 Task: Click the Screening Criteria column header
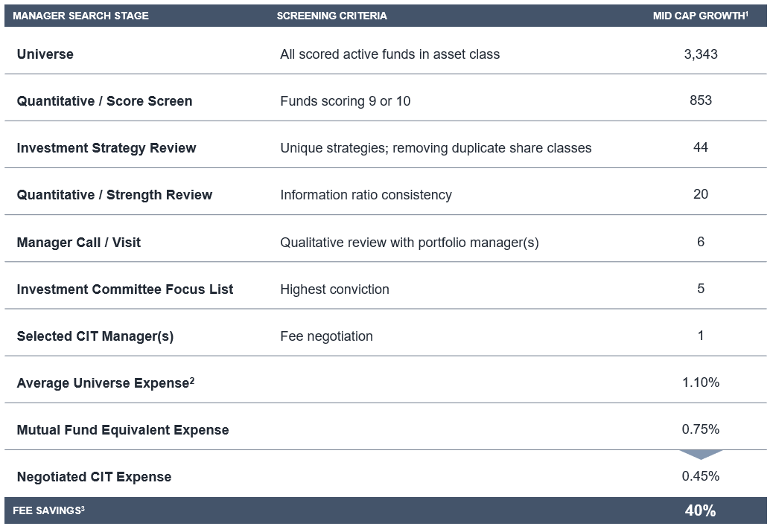click(331, 16)
